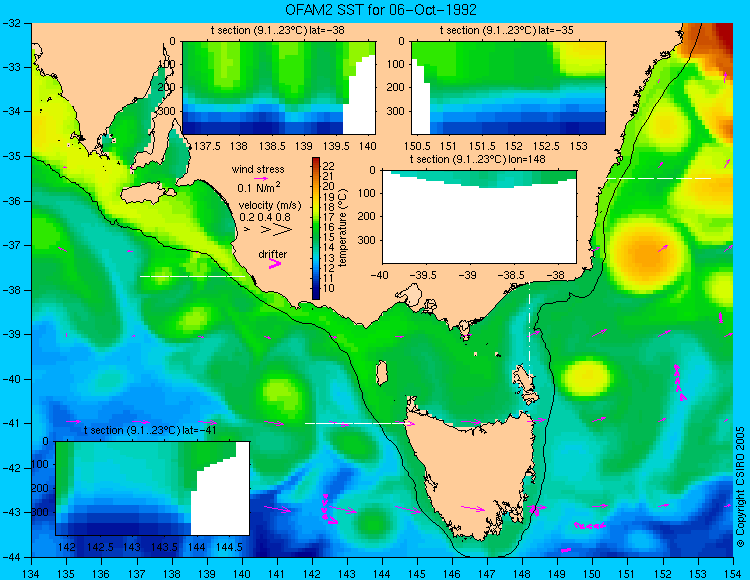Click latitude label '-40' on the main left axis
This screenshot has width=750, height=580.
(x=13, y=379)
